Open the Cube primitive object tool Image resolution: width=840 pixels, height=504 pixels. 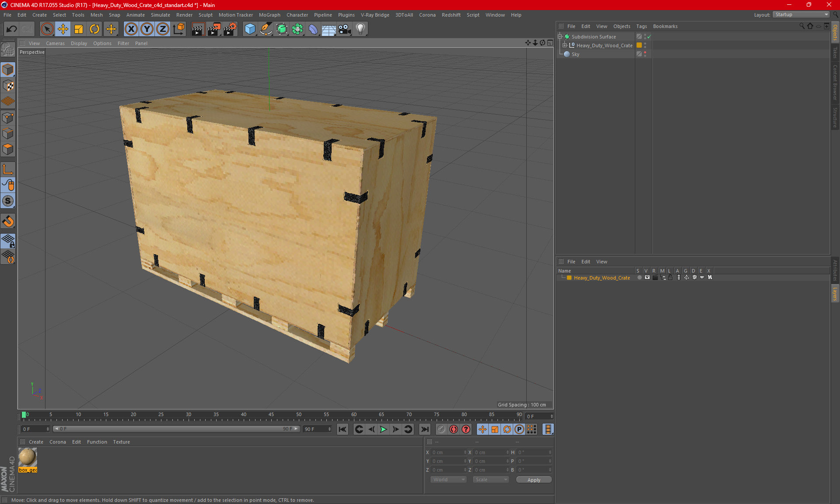[250, 29]
